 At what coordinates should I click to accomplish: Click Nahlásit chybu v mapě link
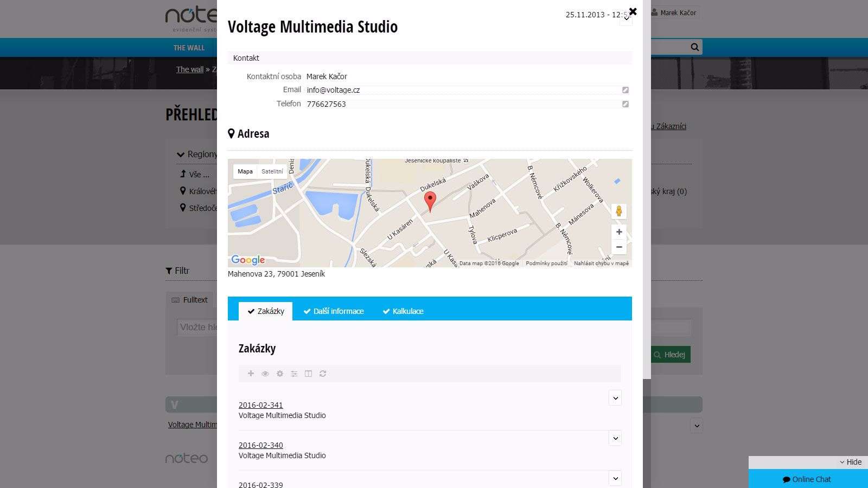(x=601, y=264)
